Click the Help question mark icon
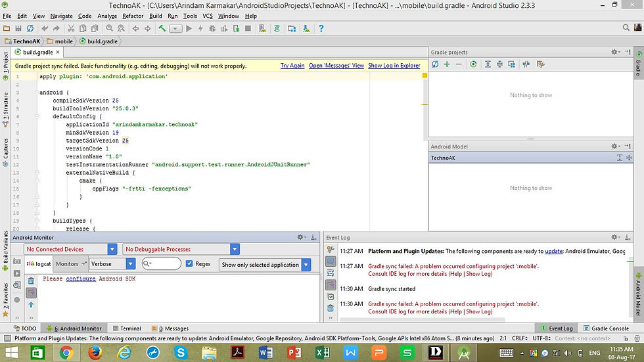 click(321, 28)
